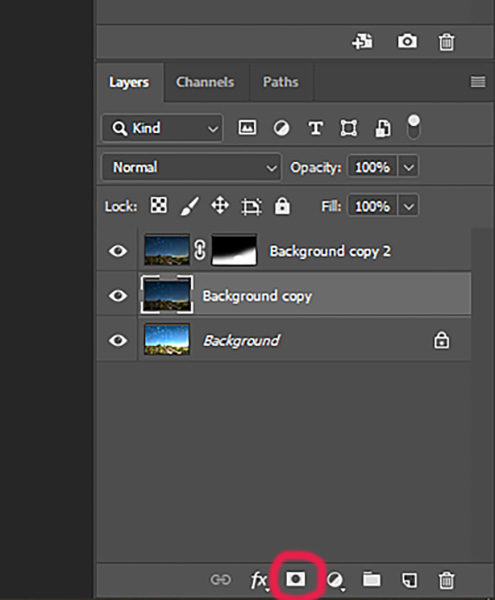Filter for adjustment layers
This screenshot has height=600, width=495.
281,128
